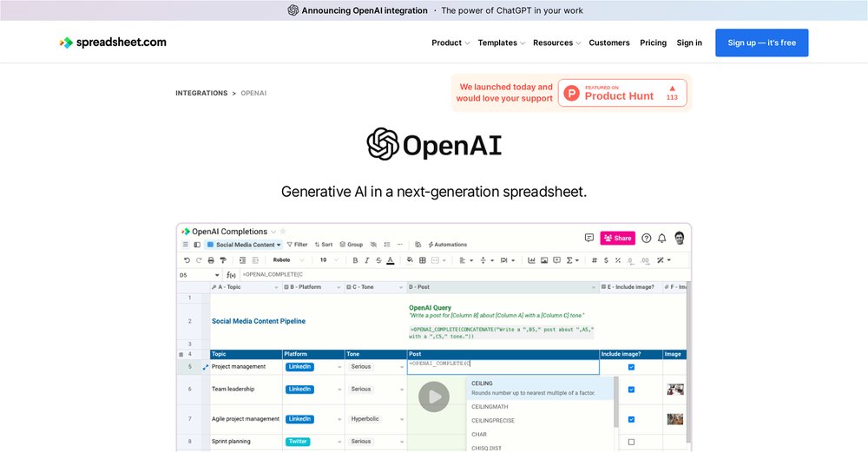Viewport: 868px width, 452px height.
Task: Open the comments speech bubble icon
Action: [589, 238]
